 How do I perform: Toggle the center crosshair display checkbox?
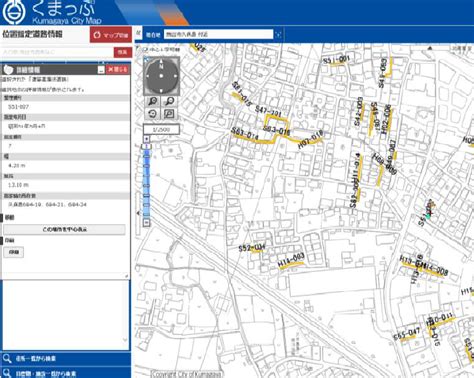145,49
